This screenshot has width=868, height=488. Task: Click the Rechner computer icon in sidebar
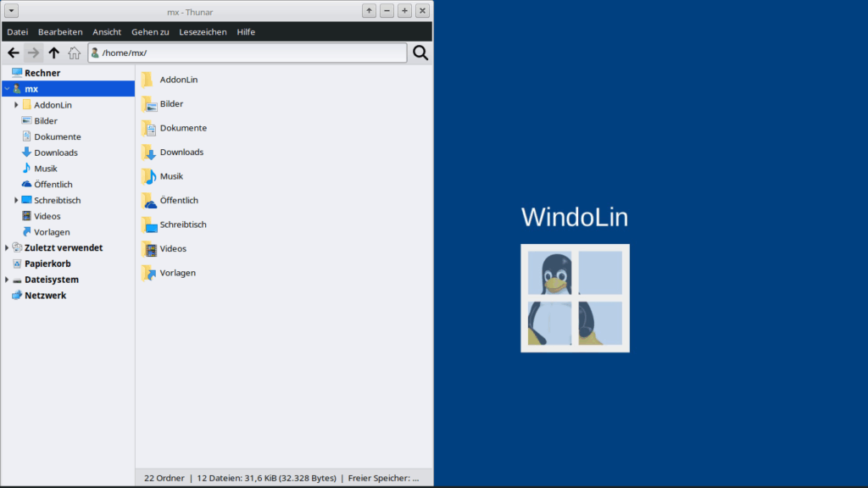[17, 73]
